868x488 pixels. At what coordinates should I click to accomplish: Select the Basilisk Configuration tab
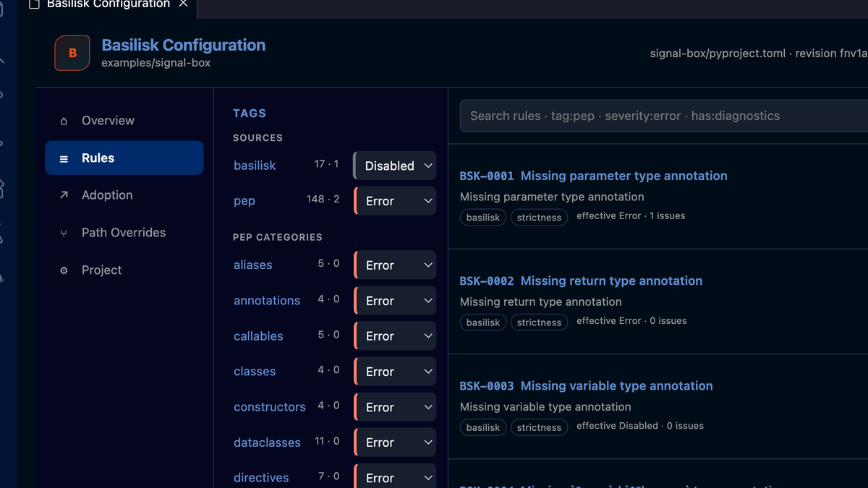click(109, 4)
